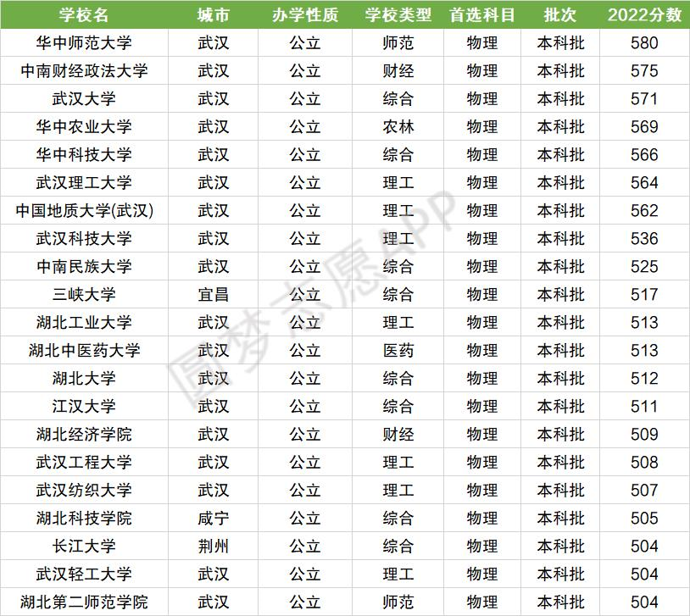Viewport: 690px width, 616px height.
Task: Select the 办学性质 header cell
Action: click(304, 15)
